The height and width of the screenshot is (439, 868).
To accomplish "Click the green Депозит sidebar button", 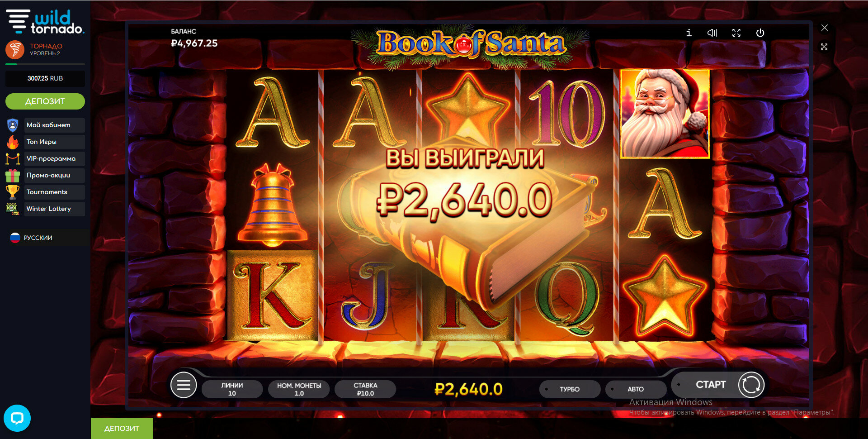I will 45,101.
